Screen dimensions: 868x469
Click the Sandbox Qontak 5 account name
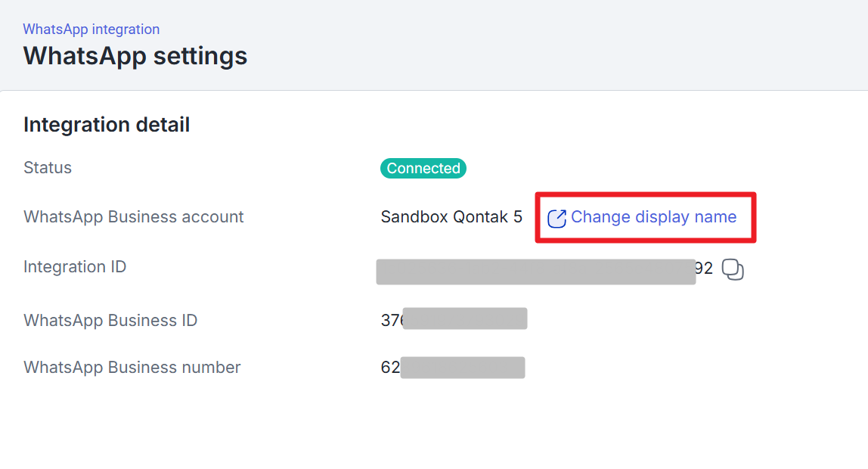[451, 217]
